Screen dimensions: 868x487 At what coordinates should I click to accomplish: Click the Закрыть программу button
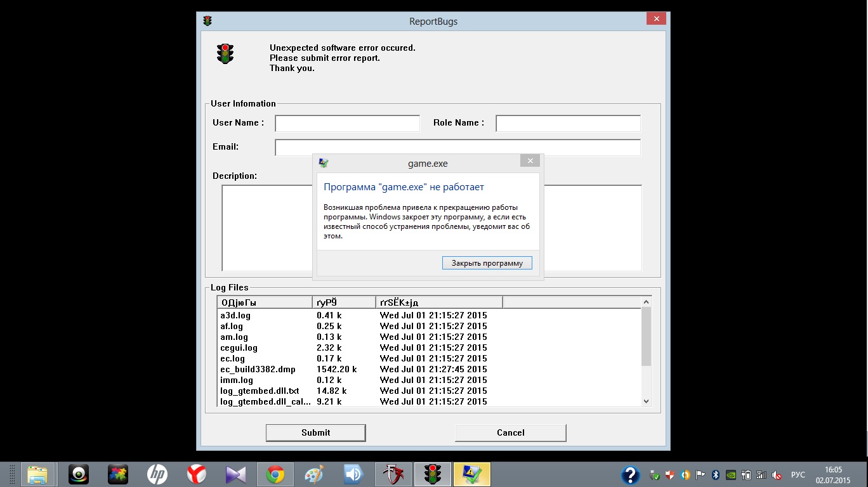pos(487,263)
